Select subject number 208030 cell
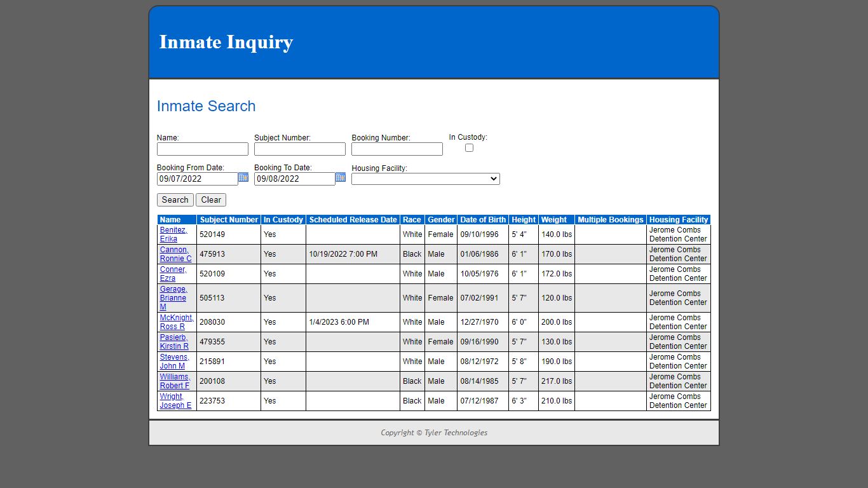The image size is (868, 488). [x=229, y=322]
